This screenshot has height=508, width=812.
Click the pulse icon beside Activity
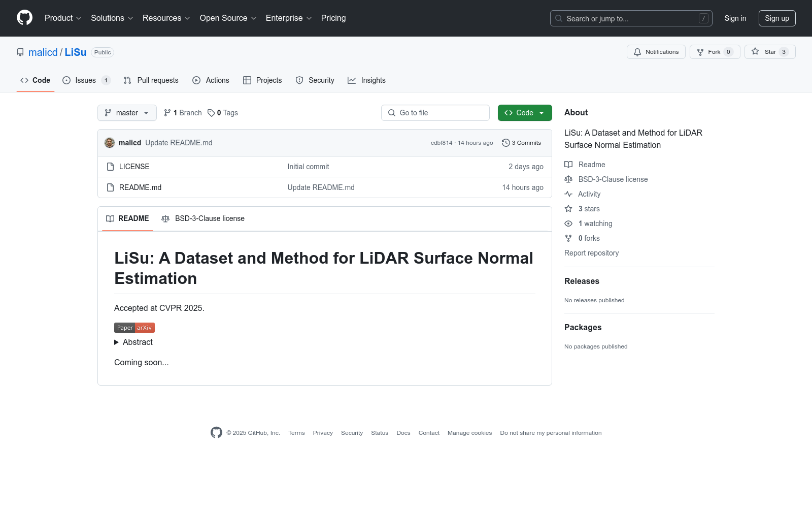click(x=568, y=194)
